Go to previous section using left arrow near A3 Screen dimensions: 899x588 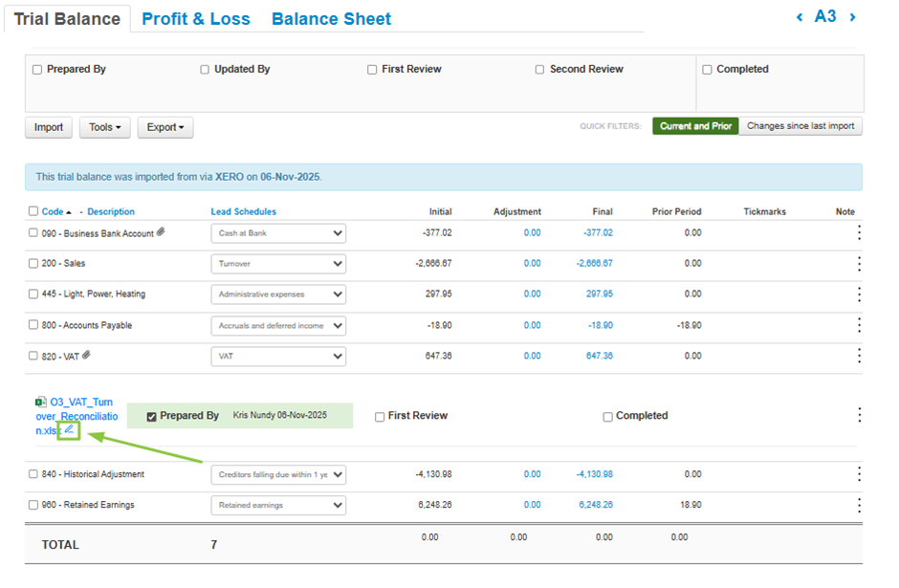pos(800,17)
